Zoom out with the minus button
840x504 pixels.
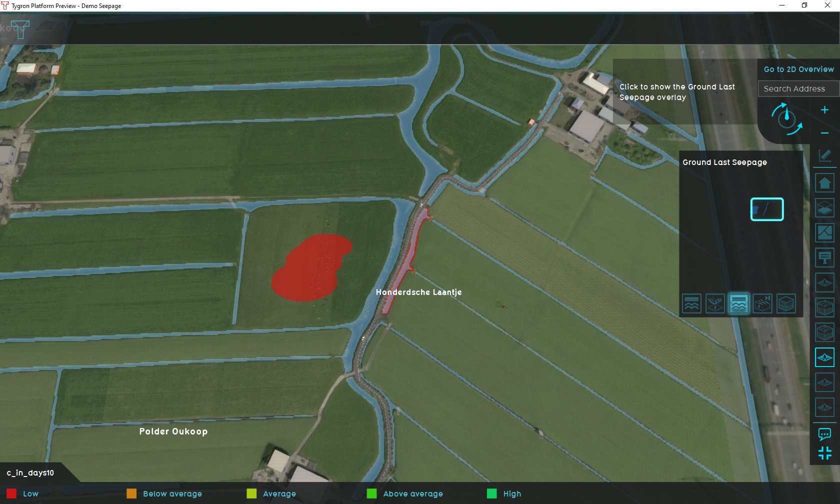[x=825, y=133]
